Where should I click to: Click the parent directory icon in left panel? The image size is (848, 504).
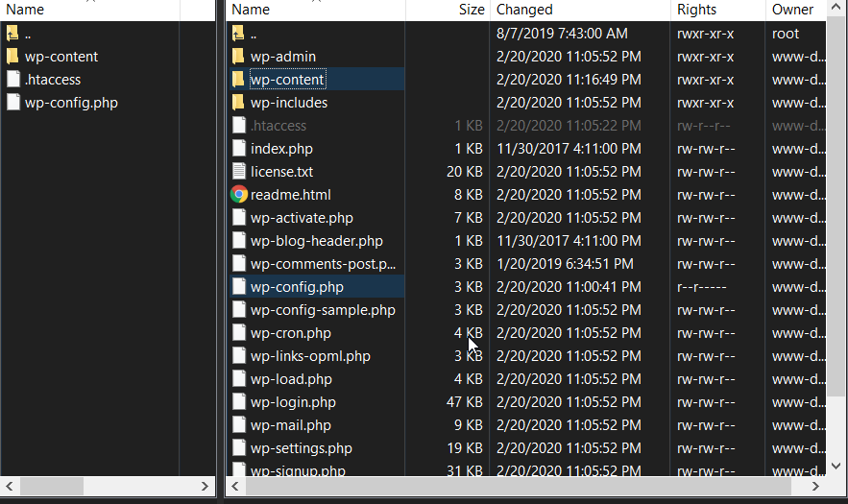point(12,34)
